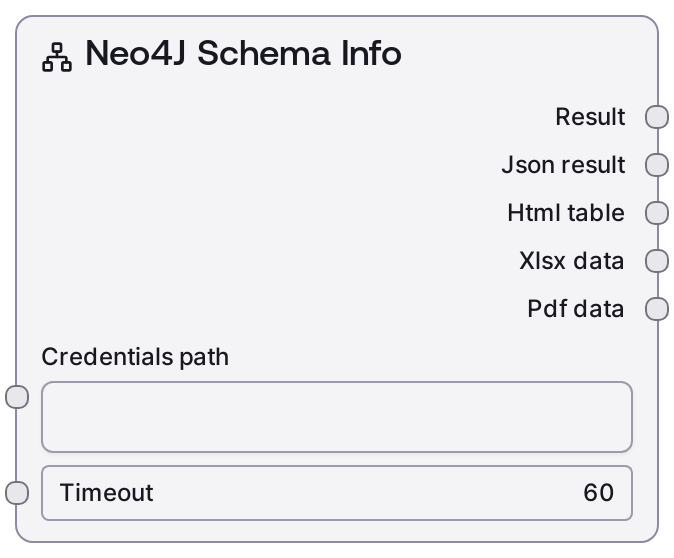Click the Timeout label inside field
674x558 pixels.
coord(106,492)
